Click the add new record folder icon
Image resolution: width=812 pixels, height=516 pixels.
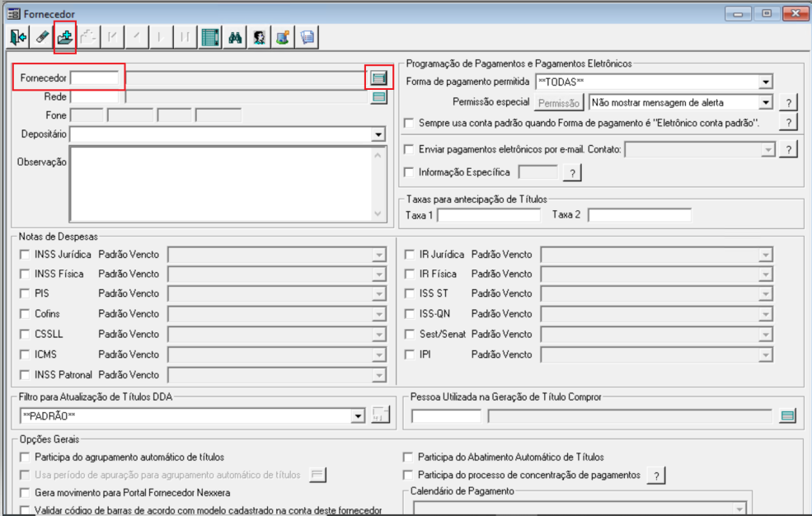click(x=65, y=37)
